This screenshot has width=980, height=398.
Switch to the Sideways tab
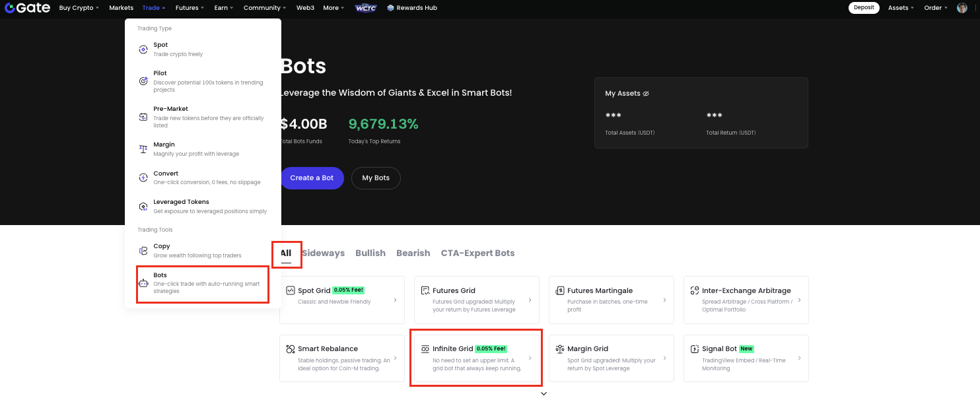click(323, 253)
